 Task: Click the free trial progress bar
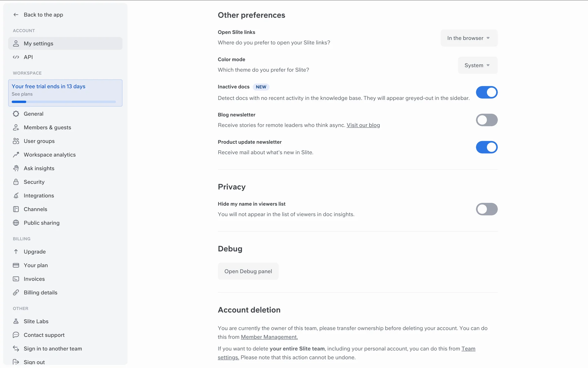click(64, 102)
